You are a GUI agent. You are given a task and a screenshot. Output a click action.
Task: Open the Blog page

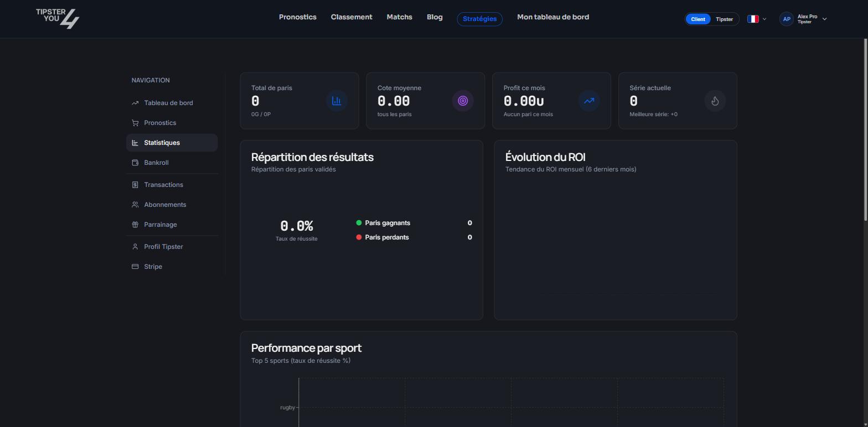click(435, 17)
